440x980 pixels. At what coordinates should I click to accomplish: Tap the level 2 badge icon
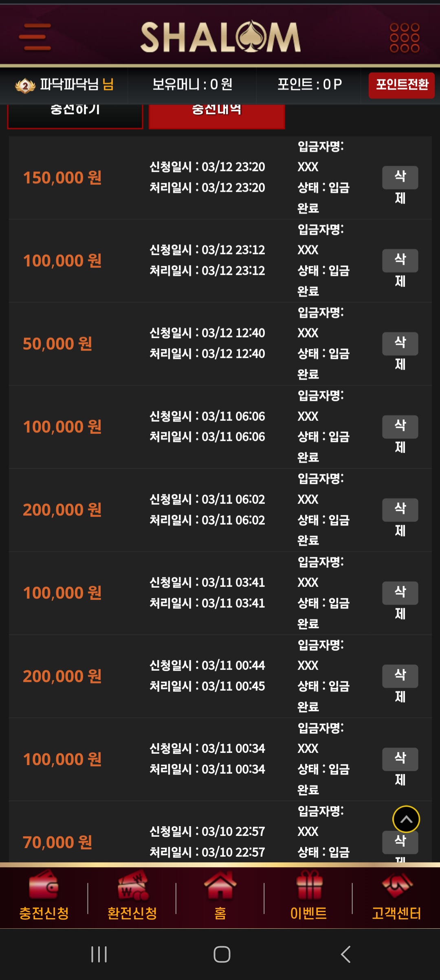pyautogui.click(x=25, y=85)
